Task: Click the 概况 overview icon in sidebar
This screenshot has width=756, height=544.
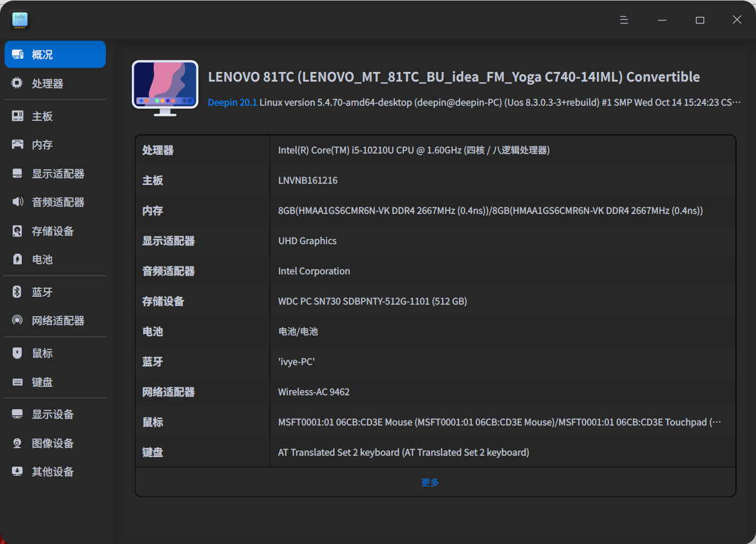Action: pyautogui.click(x=18, y=54)
